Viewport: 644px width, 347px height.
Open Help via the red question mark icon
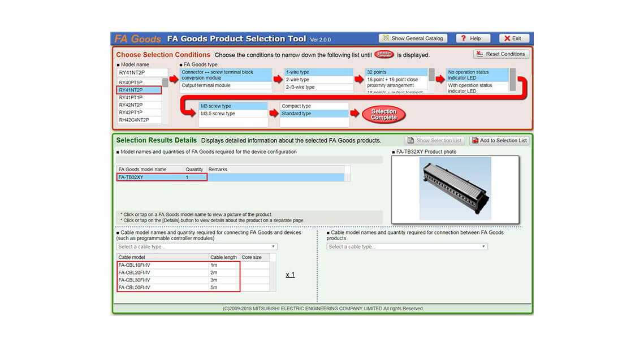coord(473,38)
